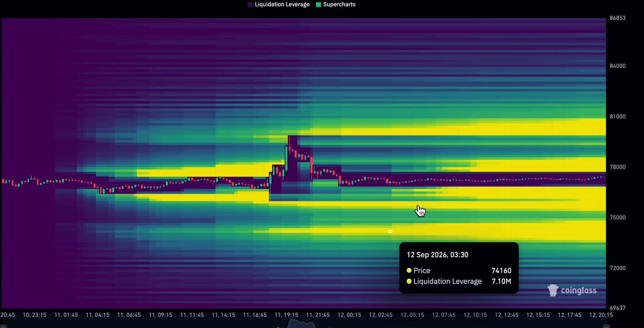Click the 11, 11:45 time axis label
Screen dimensions: 644x328
click(192, 315)
